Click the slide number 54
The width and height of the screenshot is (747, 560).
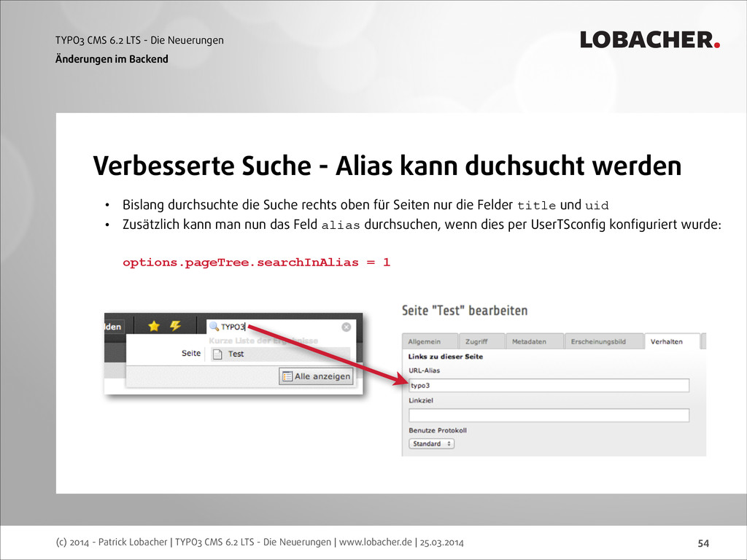(x=703, y=542)
